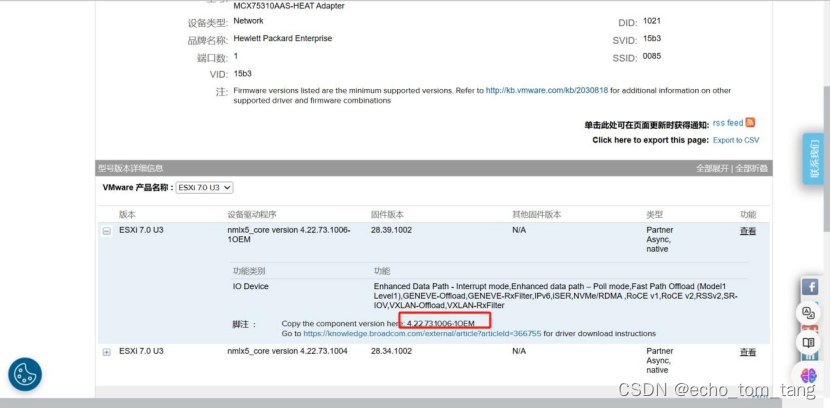Image resolution: width=831 pixels, height=409 pixels.
Task: Open the Facebook share icon
Action: click(x=809, y=287)
